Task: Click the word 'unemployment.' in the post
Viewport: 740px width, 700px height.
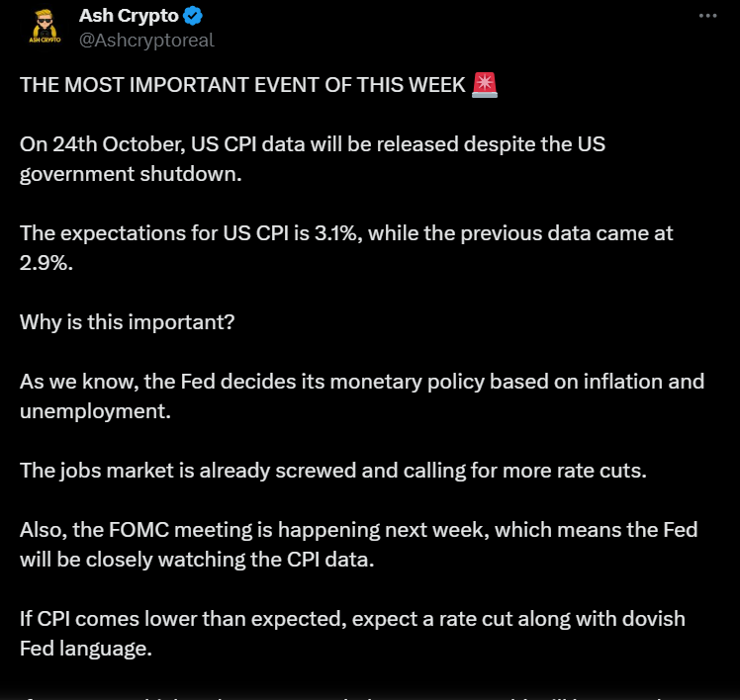Action: pos(95,410)
